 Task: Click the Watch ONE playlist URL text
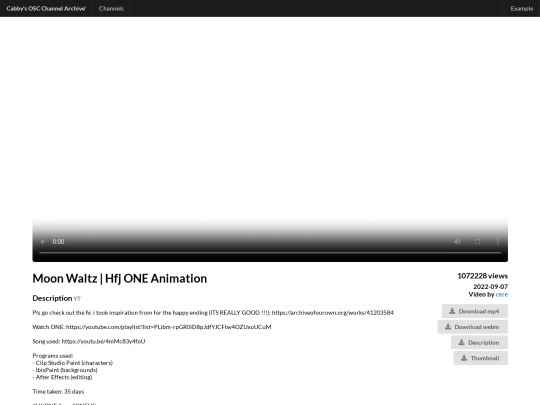168,327
